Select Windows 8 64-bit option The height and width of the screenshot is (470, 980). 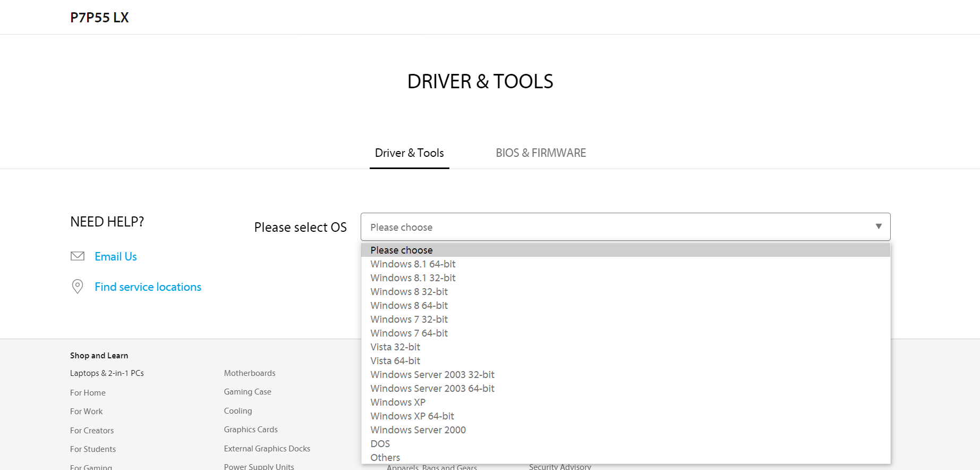(x=626, y=305)
